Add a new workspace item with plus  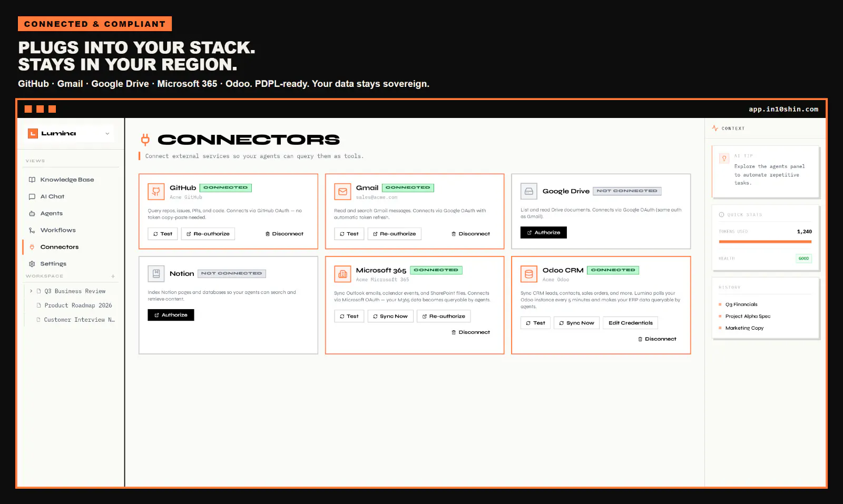click(113, 276)
